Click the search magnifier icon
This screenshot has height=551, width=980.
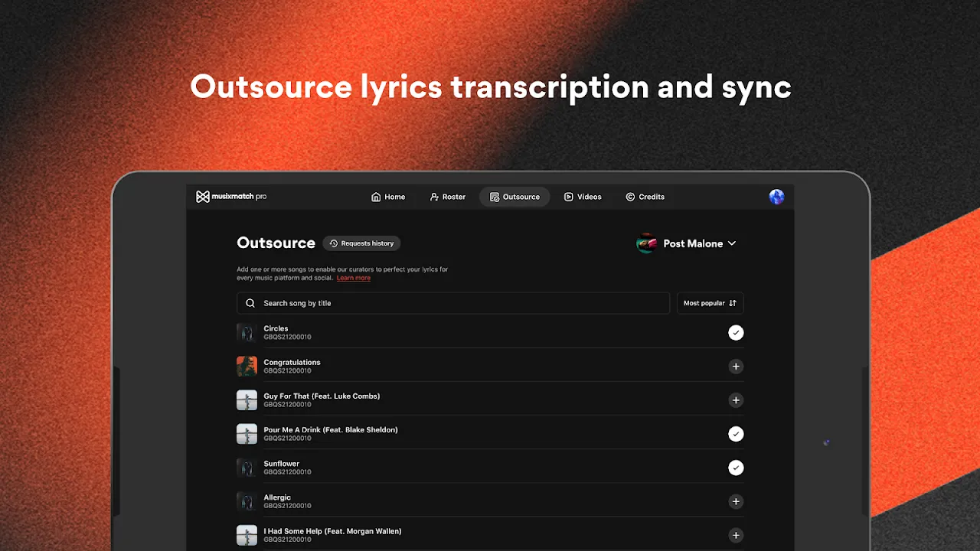[x=250, y=303]
